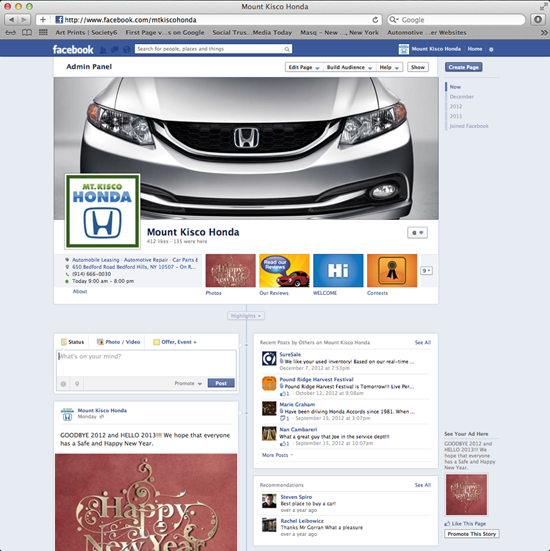Click the small page avatar in top bar
This screenshot has width=550, height=551.
[x=403, y=49]
